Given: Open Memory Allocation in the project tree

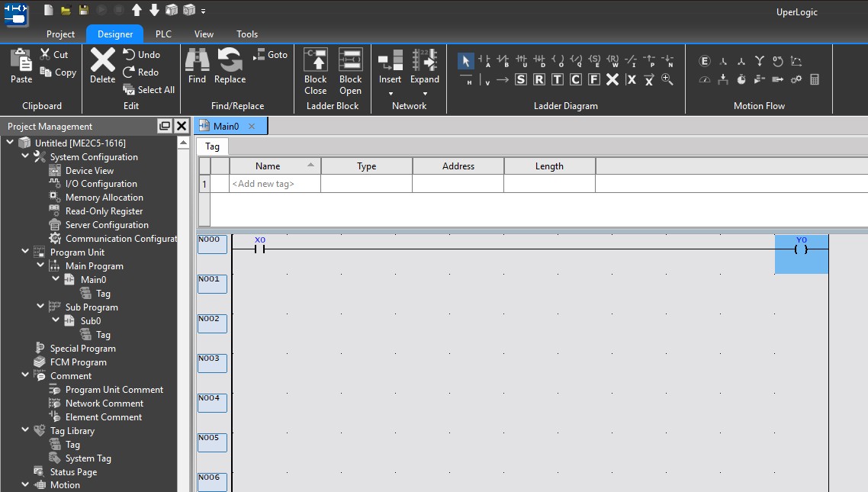Looking at the screenshot, I should coord(104,198).
